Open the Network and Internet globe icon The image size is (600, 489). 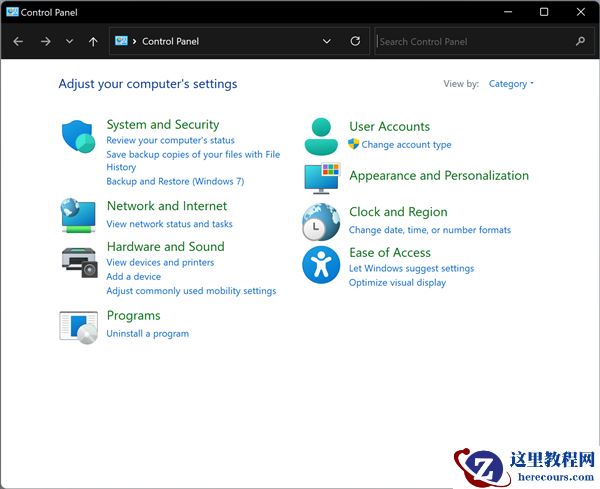pyautogui.click(x=78, y=215)
